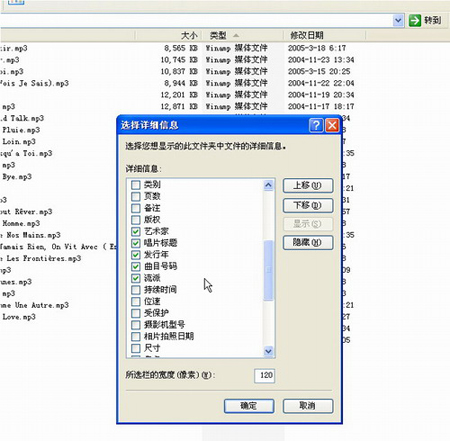Select the file ending in Rêver.mp3
Image resolution: width=450 pixels, height=441 pixels.
(26, 212)
